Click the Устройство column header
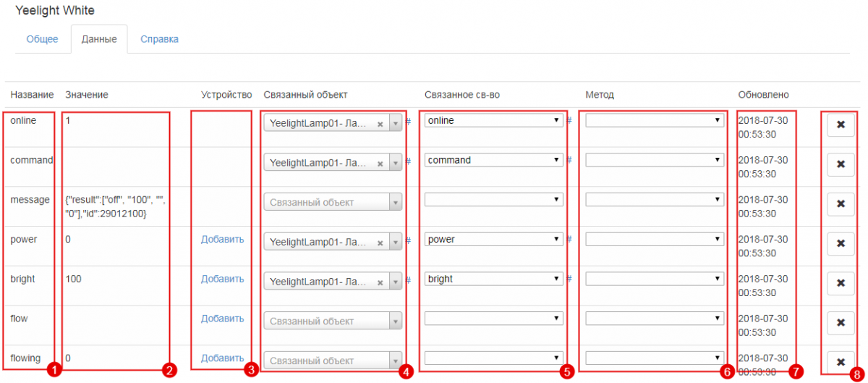868x383 pixels. (226, 95)
